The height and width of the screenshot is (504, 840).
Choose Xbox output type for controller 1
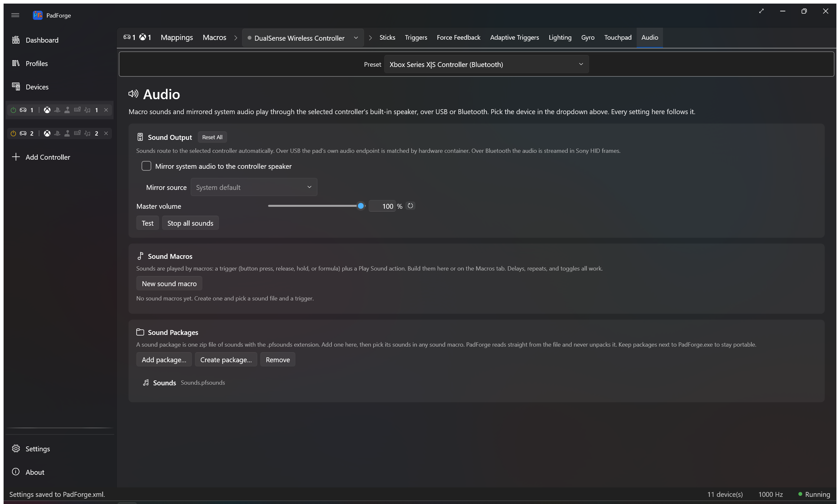47,110
